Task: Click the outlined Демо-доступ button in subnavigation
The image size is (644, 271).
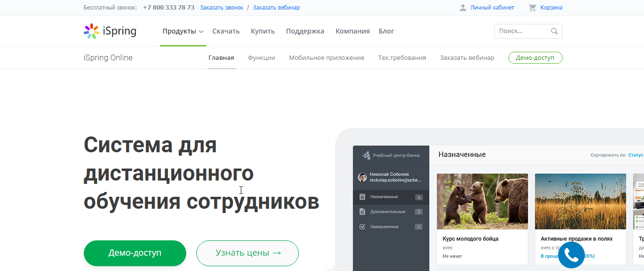Action: [x=535, y=58]
